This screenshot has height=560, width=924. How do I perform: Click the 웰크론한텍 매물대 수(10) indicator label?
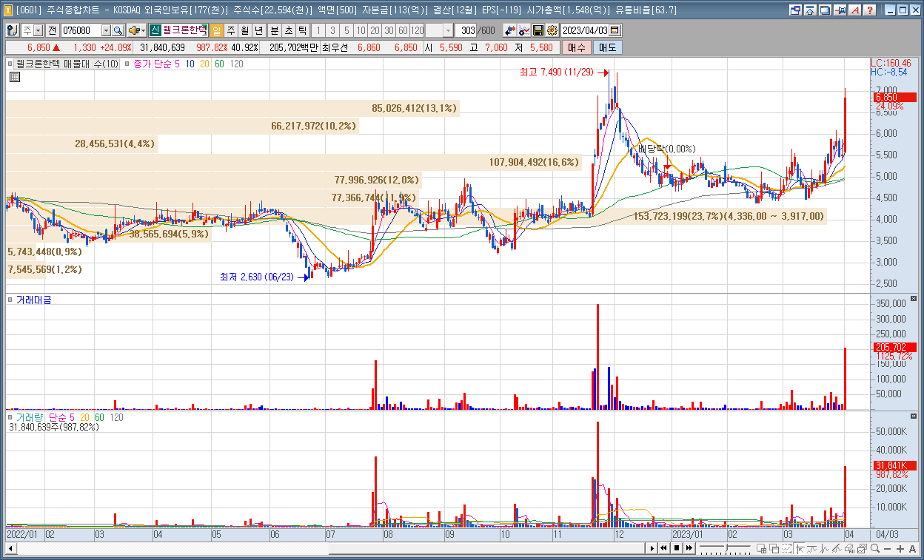(x=67, y=64)
